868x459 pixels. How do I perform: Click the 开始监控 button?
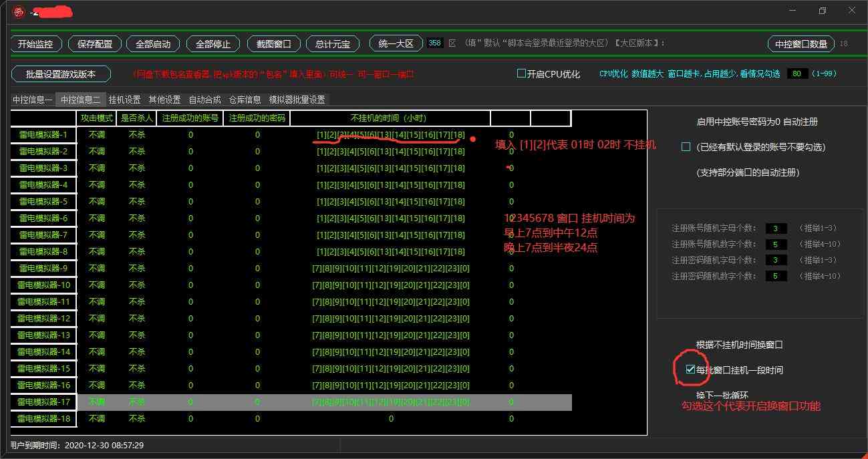pyautogui.click(x=36, y=44)
